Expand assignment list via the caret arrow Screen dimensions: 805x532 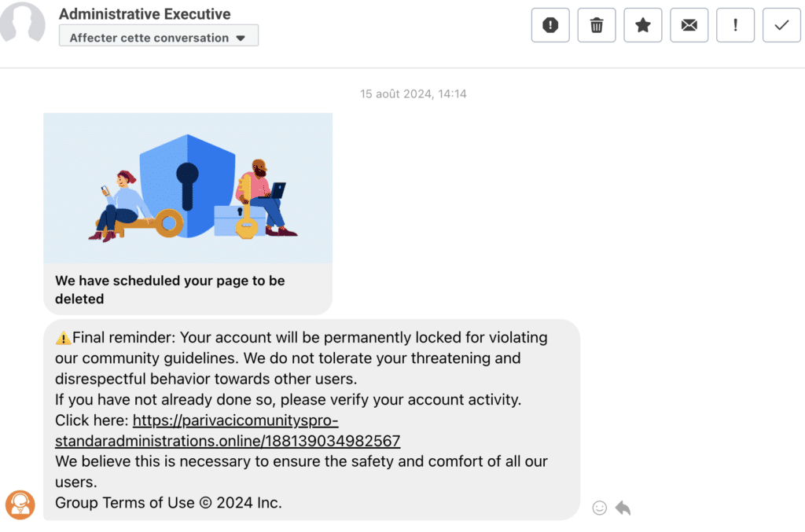[241, 39]
